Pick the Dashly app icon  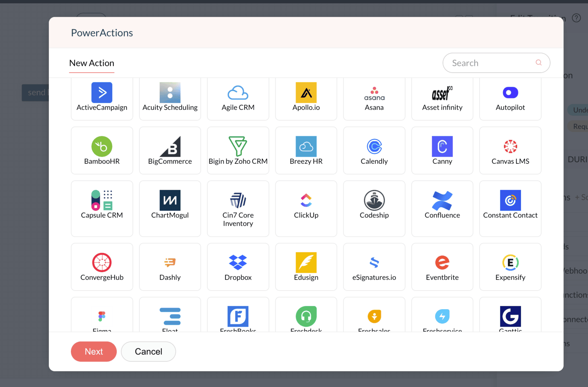[x=170, y=262]
